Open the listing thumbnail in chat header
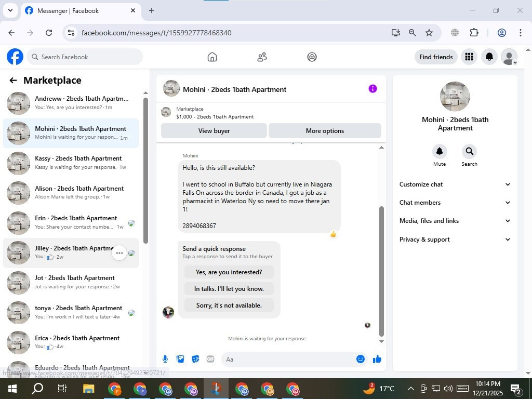532x399 pixels. click(171, 88)
